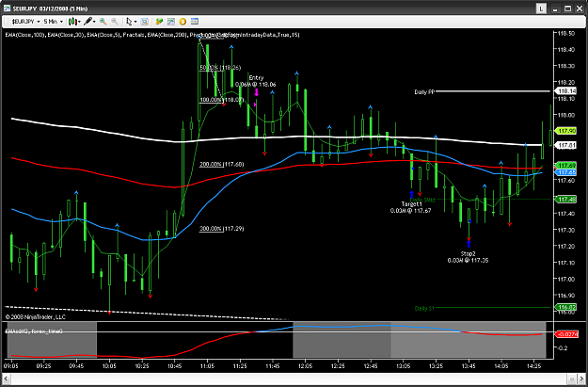
Task: Click the Daily S1 pivot label
Action: coord(424,309)
